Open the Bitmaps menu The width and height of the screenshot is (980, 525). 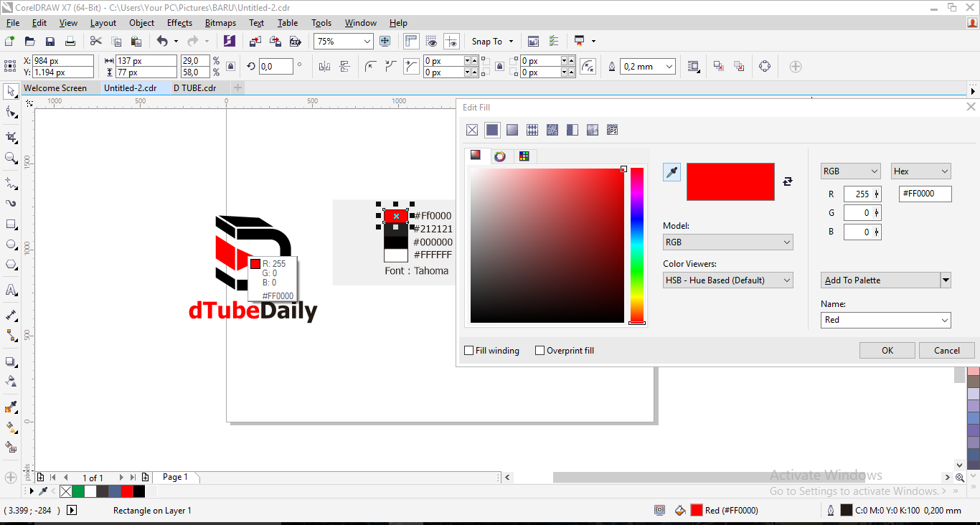tap(220, 23)
